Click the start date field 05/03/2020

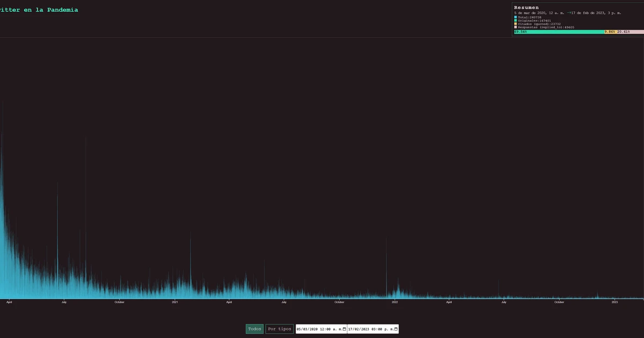coord(318,329)
